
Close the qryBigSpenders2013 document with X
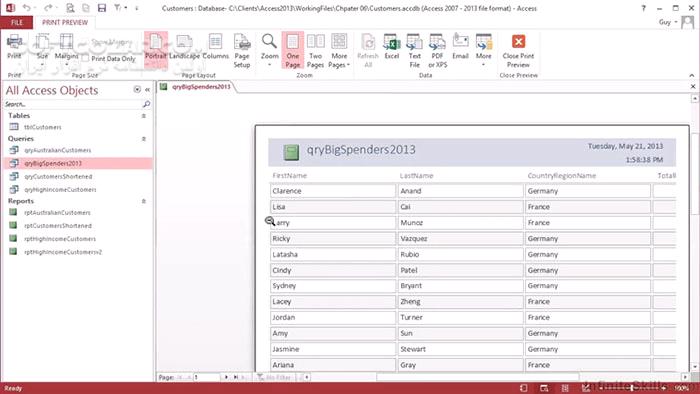pos(693,87)
